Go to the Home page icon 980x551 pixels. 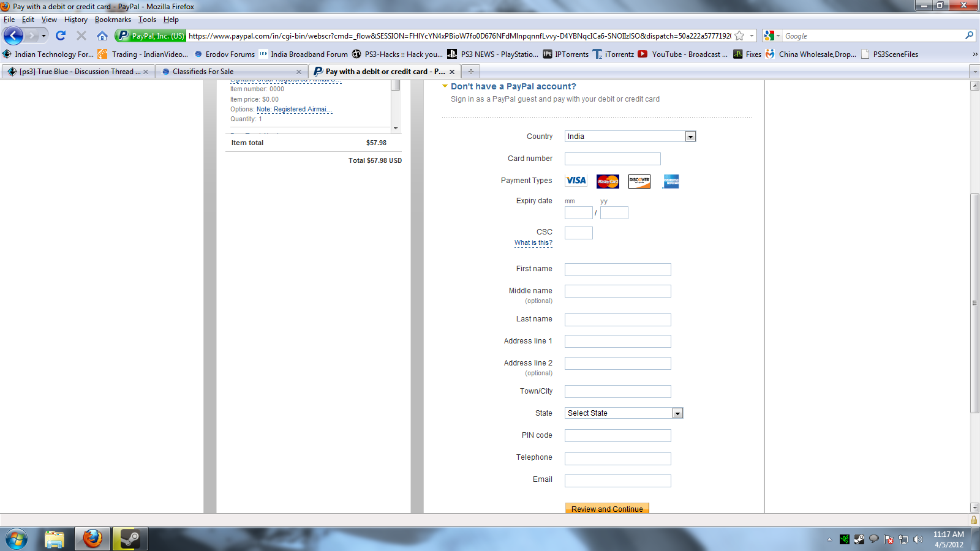tap(102, 36)
